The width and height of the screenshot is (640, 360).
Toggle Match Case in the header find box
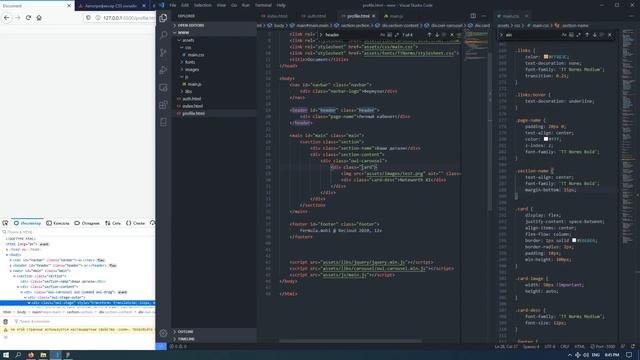click(382, 35)
